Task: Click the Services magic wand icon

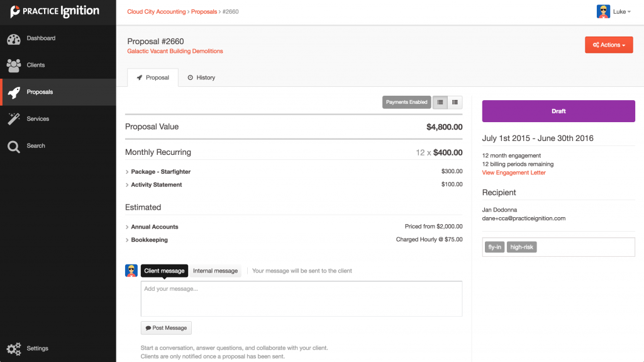Action: pyautogui.click(x=14, y=119)
